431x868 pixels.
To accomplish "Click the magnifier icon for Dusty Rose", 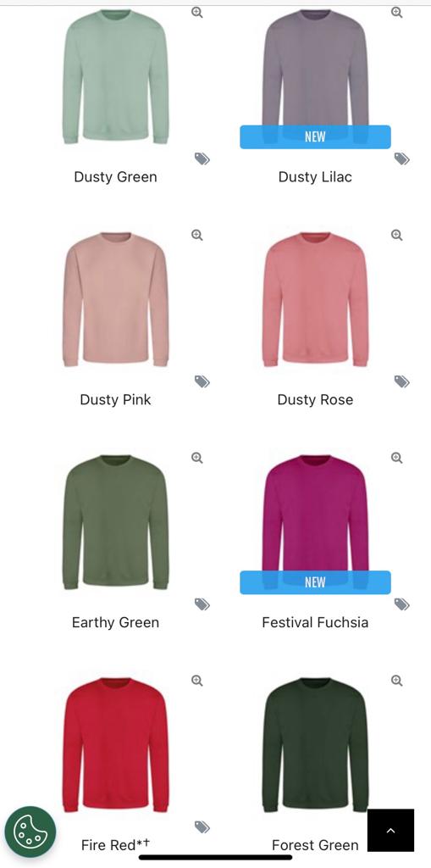I will click(x=396, y=235).
